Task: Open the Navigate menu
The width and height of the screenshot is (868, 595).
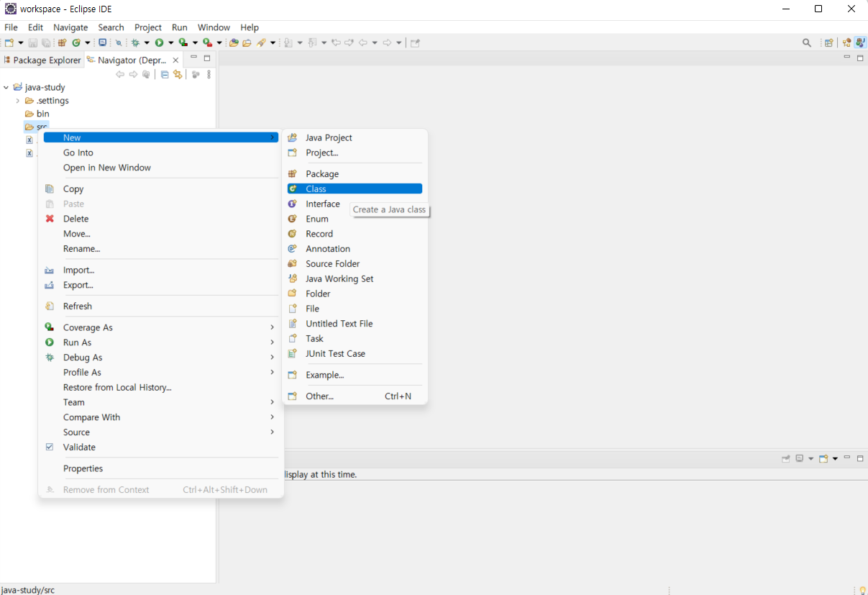Action: point(70,27)
